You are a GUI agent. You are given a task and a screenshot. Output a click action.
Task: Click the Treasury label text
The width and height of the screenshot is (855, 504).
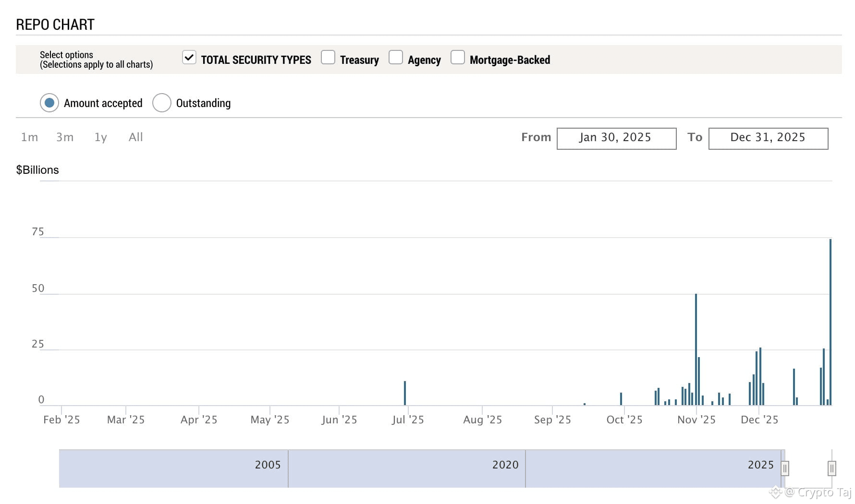pyautogui.click(x=359, y=60)
